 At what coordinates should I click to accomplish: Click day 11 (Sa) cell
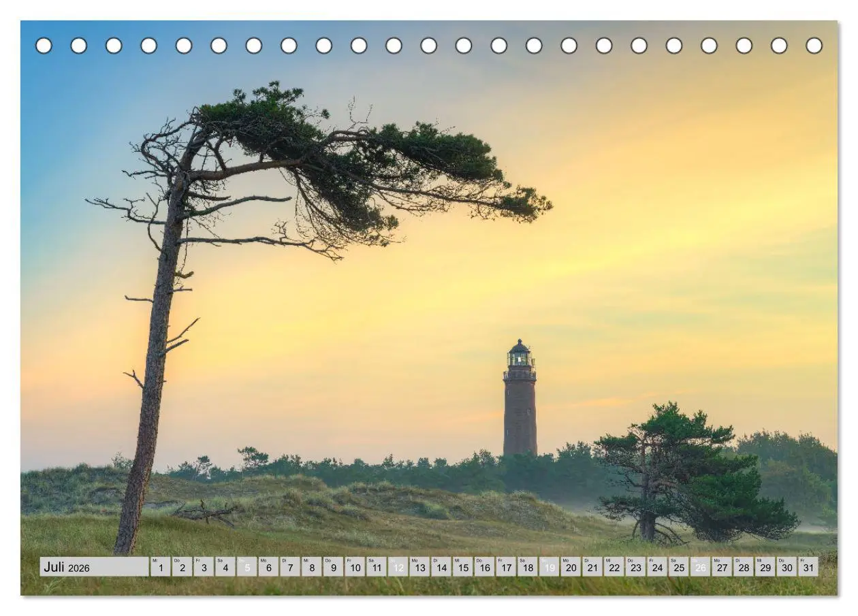coord(377,567)
